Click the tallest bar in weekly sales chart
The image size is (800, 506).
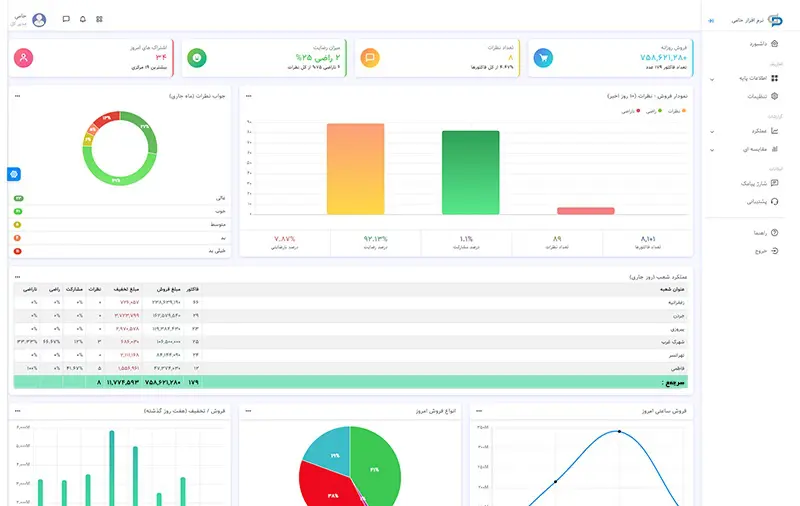[112, 468]
